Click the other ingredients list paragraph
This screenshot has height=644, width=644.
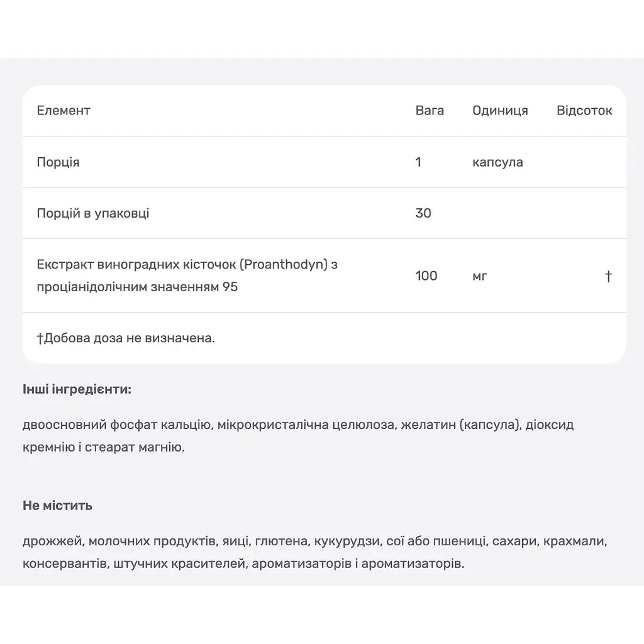point(298,436)
